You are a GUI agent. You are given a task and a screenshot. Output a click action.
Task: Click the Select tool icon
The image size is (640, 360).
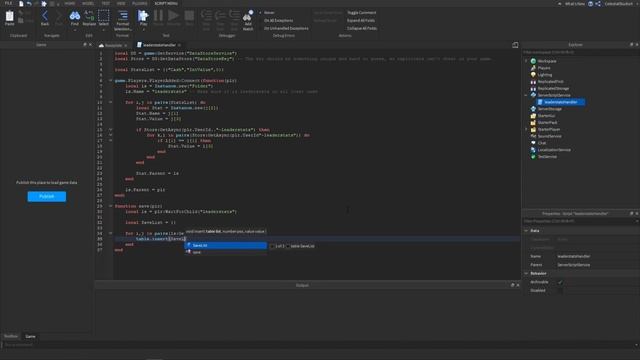coord(104,16)
